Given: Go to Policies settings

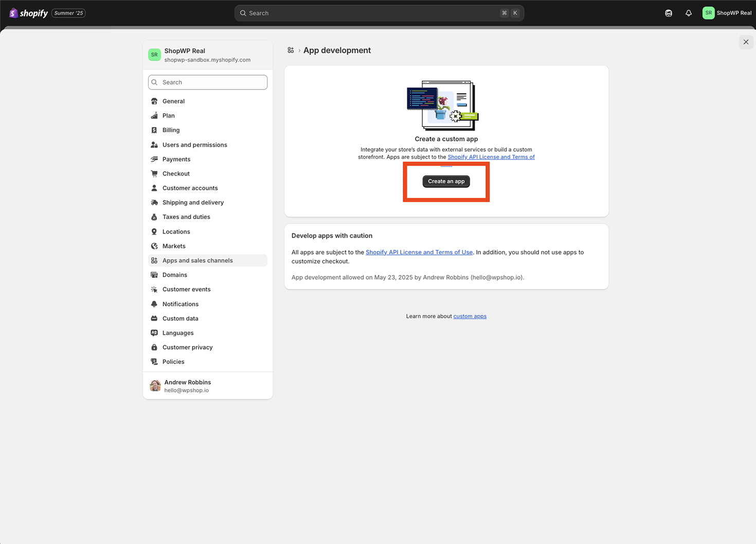Looking at the screenshot, I should click(x=208, y=362).
